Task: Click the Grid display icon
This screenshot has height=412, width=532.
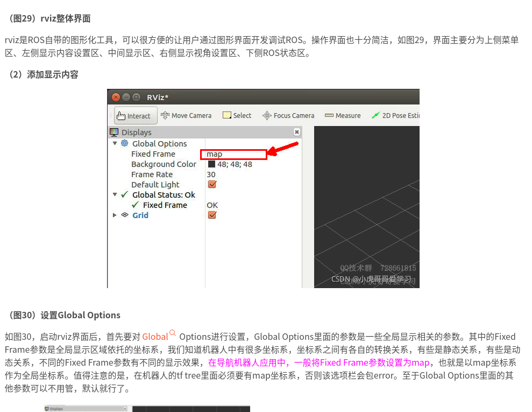Action: coord(125,215)
